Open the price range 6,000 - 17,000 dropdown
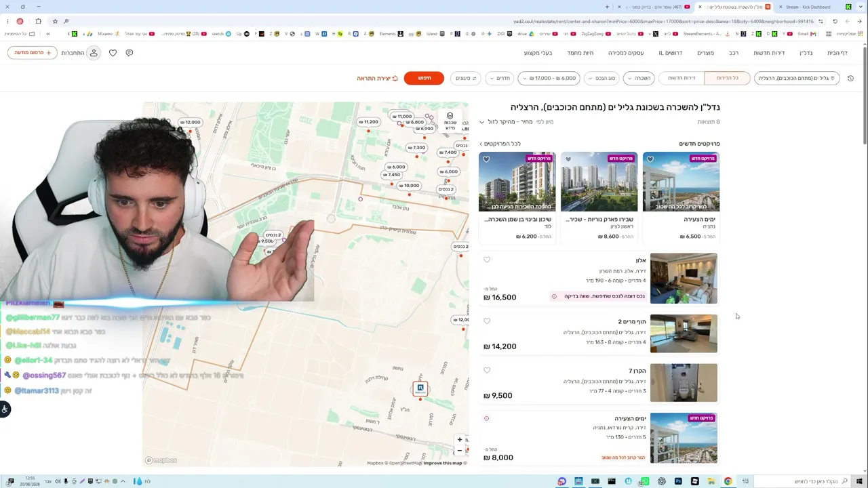This screenshot has width=868, height=488. point(549,79)
